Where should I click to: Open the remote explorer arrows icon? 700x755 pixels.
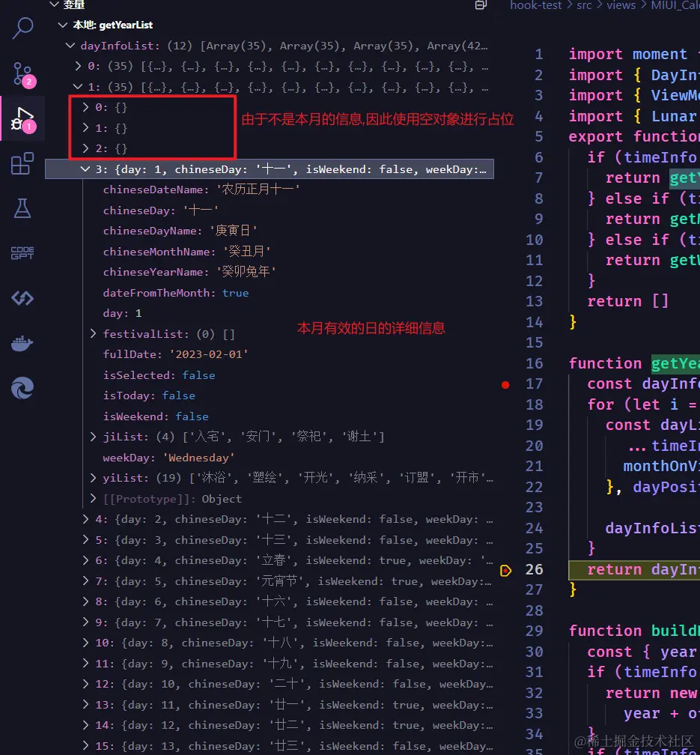pyautogui.click(x=22, y=299)
